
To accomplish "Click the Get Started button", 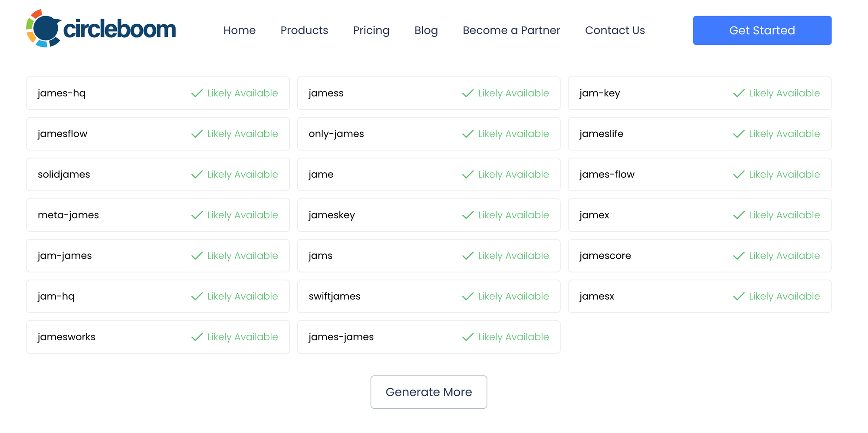I will click(x=762, y=30).
